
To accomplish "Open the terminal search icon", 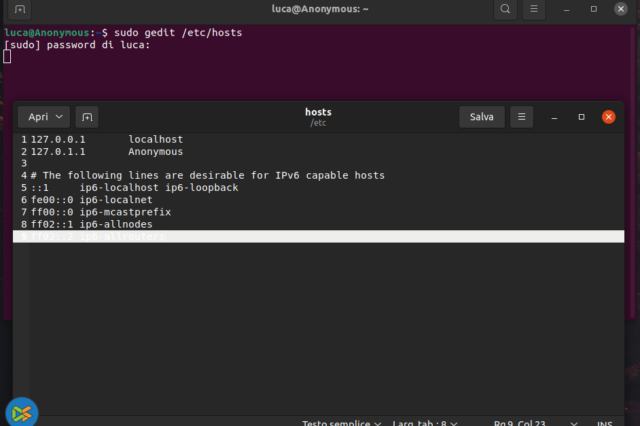I will coord(506,9).
